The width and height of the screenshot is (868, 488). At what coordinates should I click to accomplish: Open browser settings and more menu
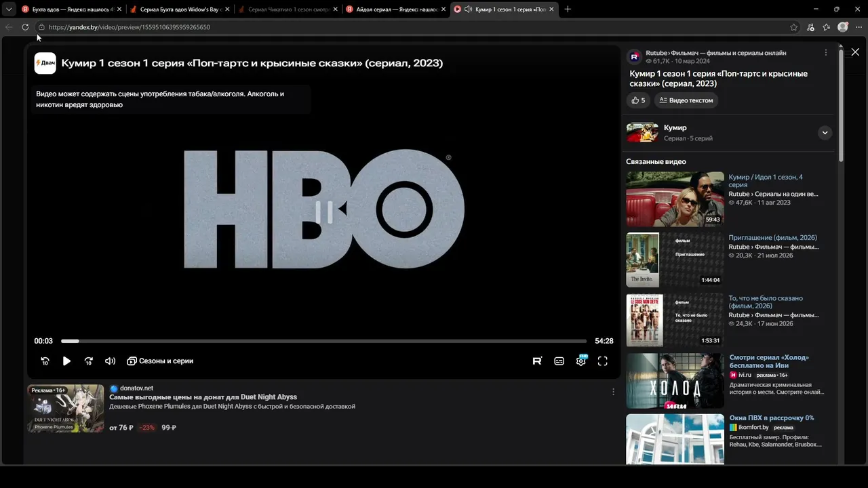(859, 27)
